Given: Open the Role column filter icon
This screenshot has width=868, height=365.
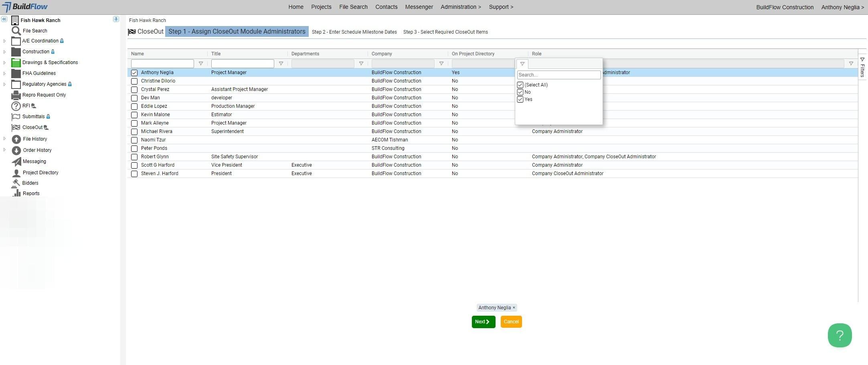Looking at the screenshot, I should click(x=851, y=64).
